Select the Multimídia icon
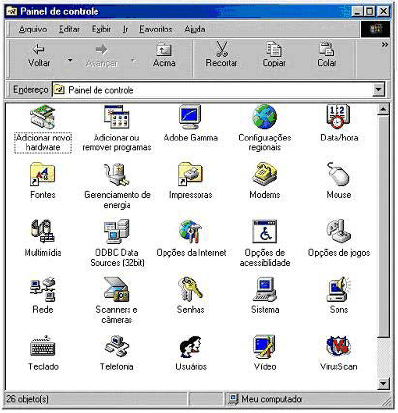Screen dimensions: 398x413 tap(43, 231)
